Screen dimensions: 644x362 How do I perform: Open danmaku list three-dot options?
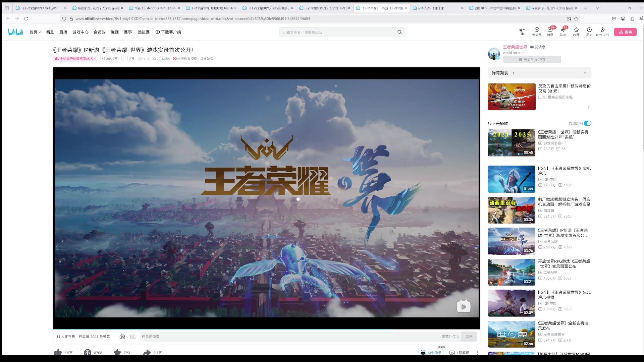pyautogui.click(x=513, y=73)
